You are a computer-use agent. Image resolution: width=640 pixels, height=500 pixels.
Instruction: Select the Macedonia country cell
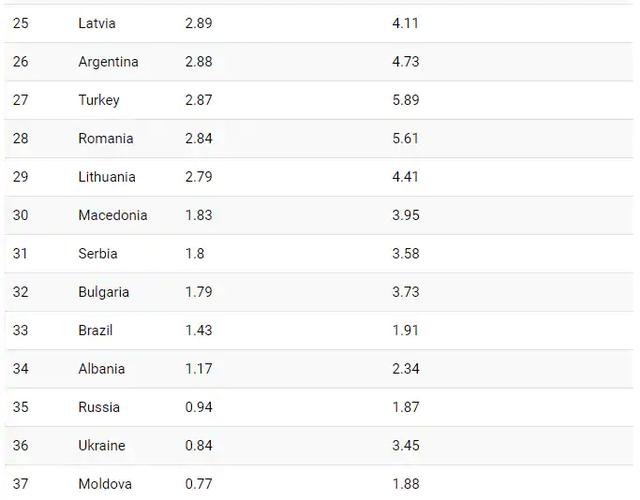point(112,215)
